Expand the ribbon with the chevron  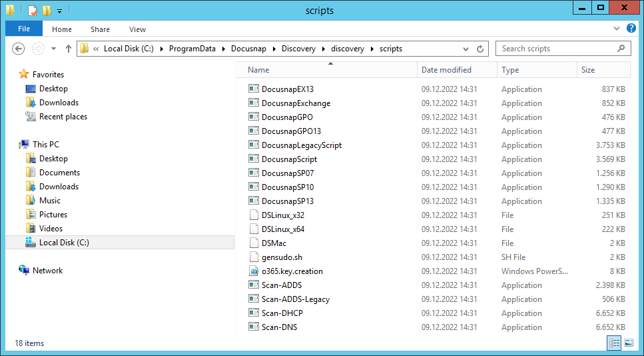[x=617, y=29]
